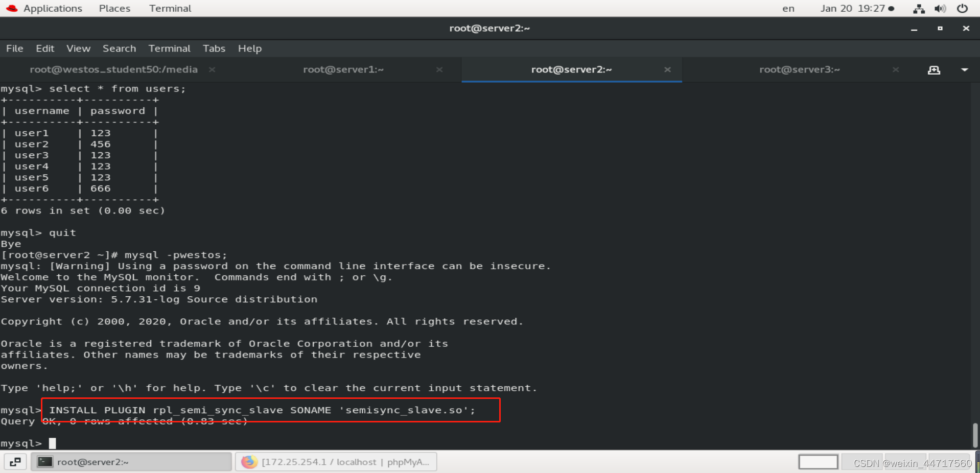Click the 'user4' table cell
This screenshot has height=473, width=980.
coord(32,166)
